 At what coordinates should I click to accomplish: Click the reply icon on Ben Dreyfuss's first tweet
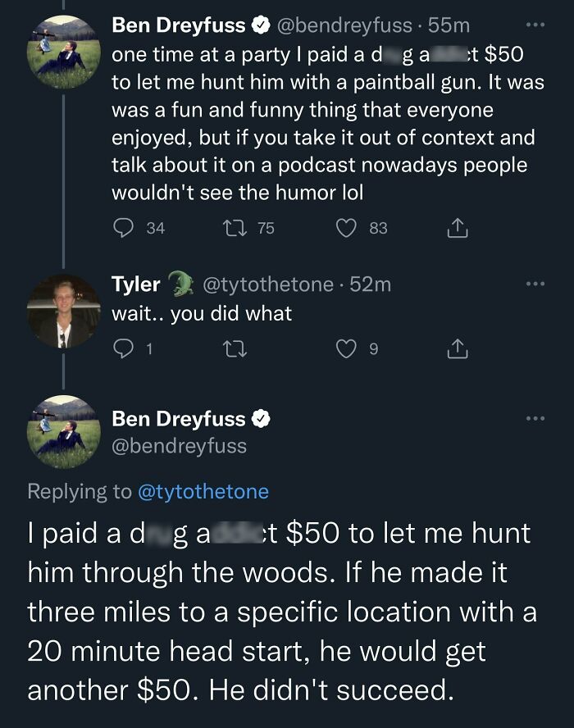tap(124, 228)
